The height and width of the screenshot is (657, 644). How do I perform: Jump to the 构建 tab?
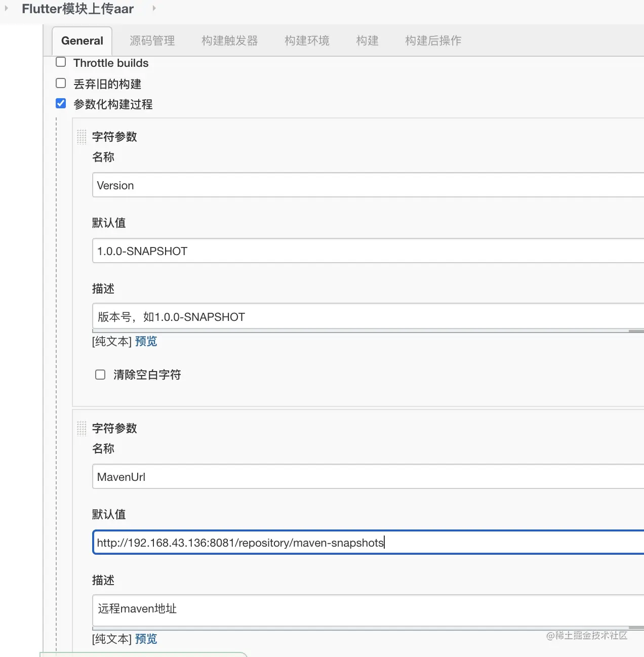[367, 40]
